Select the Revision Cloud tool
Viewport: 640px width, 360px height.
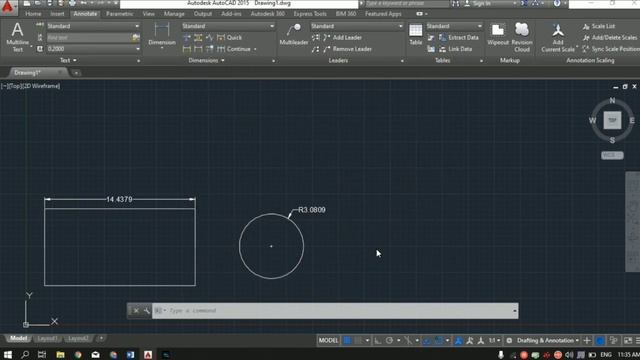tap(522, 38)
